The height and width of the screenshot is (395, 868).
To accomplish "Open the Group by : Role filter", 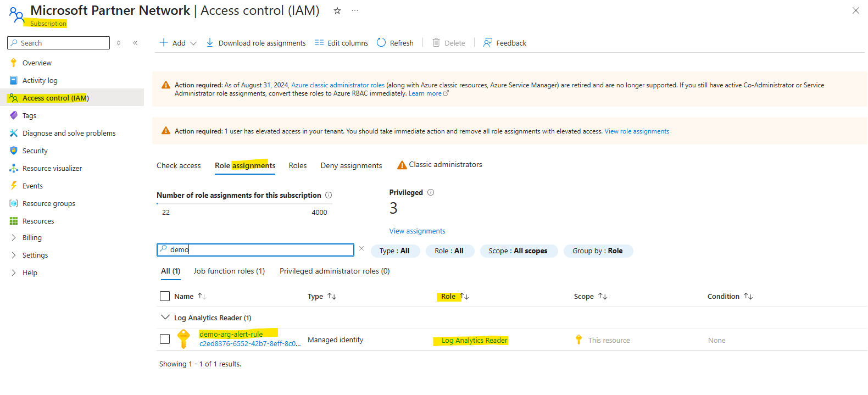I will 598,251.
